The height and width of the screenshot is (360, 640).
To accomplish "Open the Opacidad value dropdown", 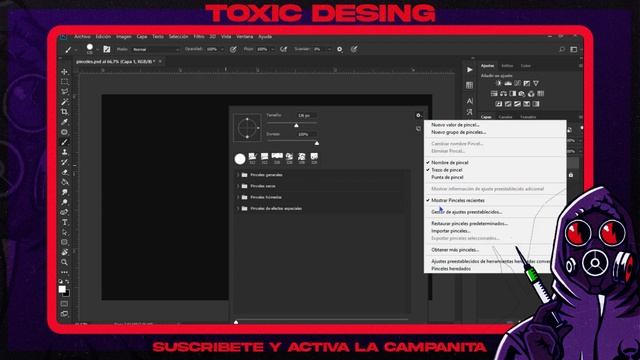I will [x=222, y=49].
